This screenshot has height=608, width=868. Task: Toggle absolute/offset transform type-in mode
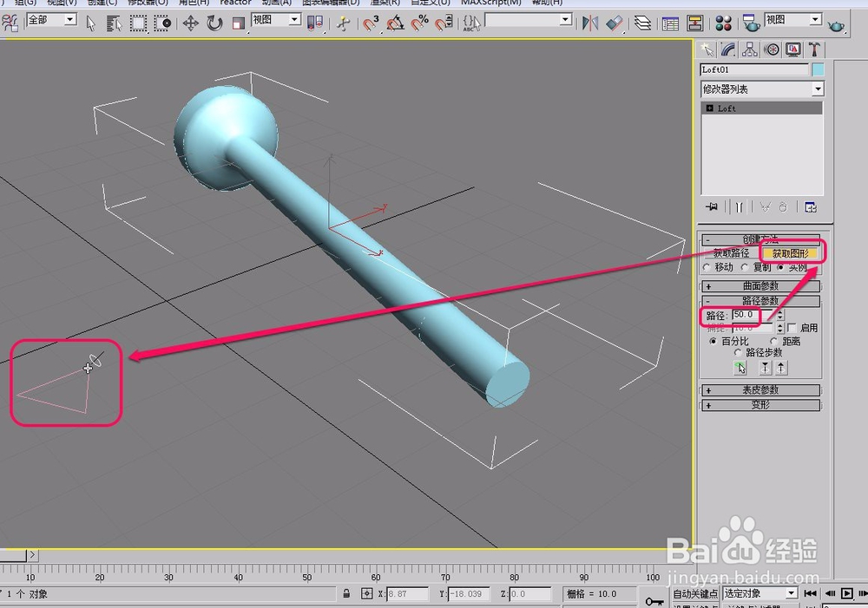tap(366, 593)
